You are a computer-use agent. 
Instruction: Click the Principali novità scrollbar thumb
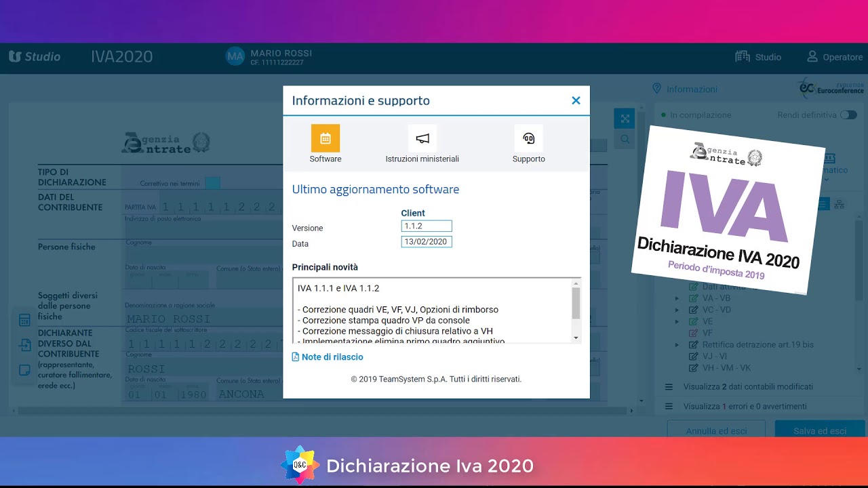[576, 302]
